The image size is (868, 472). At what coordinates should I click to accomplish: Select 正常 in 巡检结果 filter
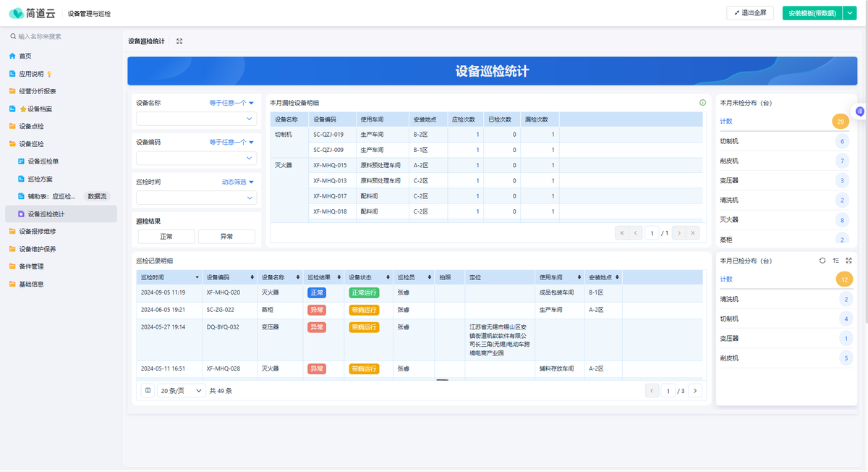(x=166, y=237)
